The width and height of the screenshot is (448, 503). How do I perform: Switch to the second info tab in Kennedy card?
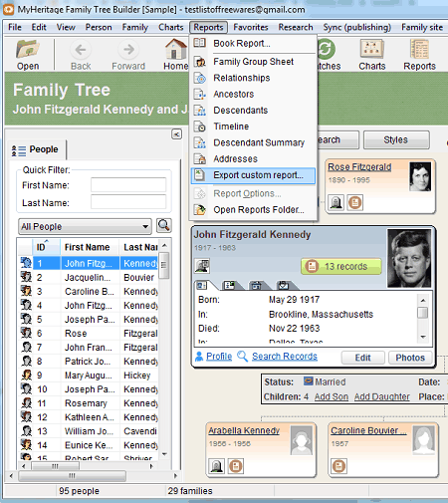(229, 285)
